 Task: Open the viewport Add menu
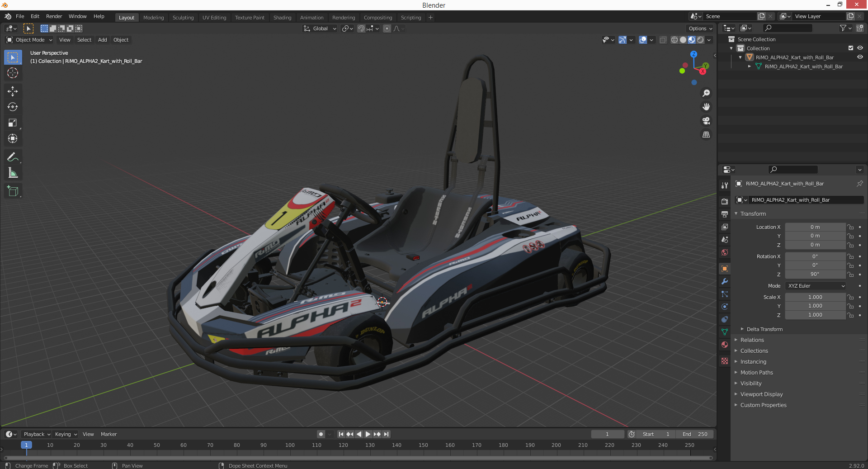point(103,40)
